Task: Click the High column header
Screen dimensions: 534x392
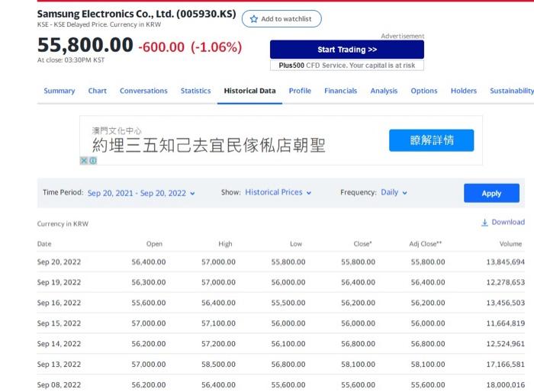Action: tap(225, 244)
